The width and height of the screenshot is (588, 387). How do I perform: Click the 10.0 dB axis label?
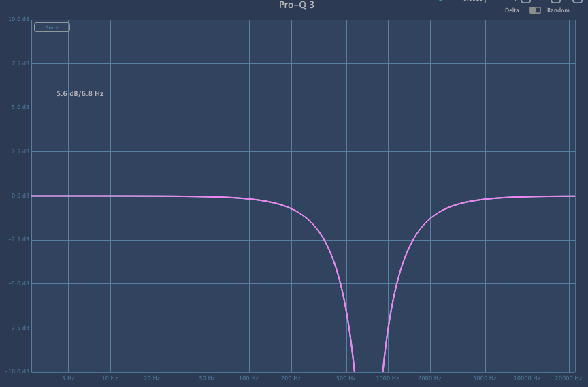point(19,19)
